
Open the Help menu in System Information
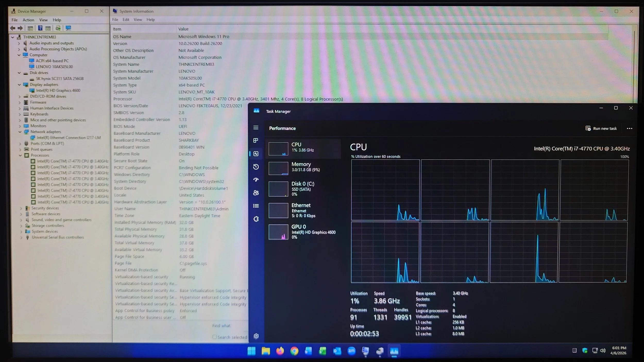pos(151,20)
